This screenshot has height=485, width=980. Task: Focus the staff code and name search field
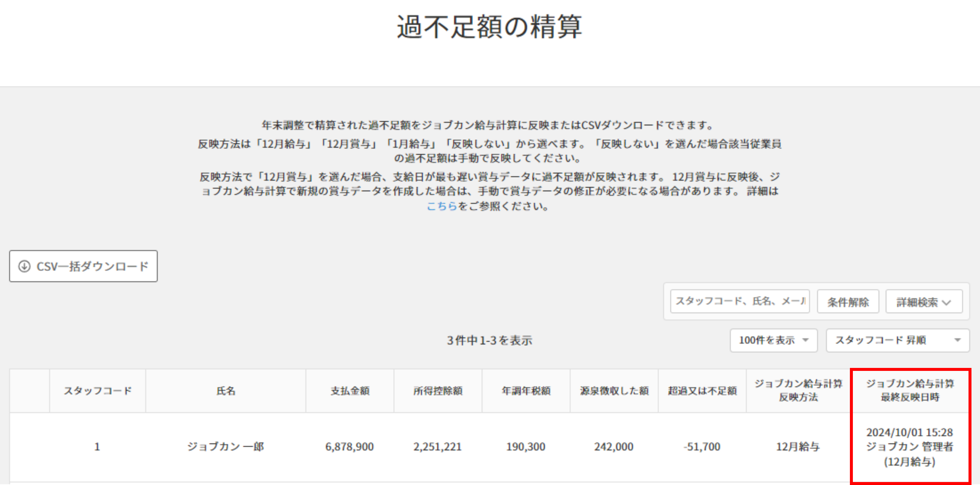739,302
